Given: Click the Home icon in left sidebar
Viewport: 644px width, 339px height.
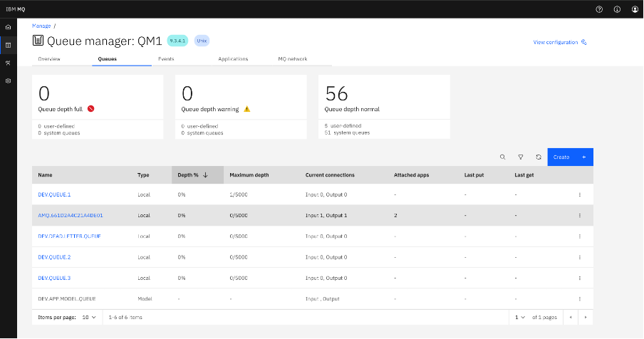Looking at the screenshot, I should tap(8, 27).
